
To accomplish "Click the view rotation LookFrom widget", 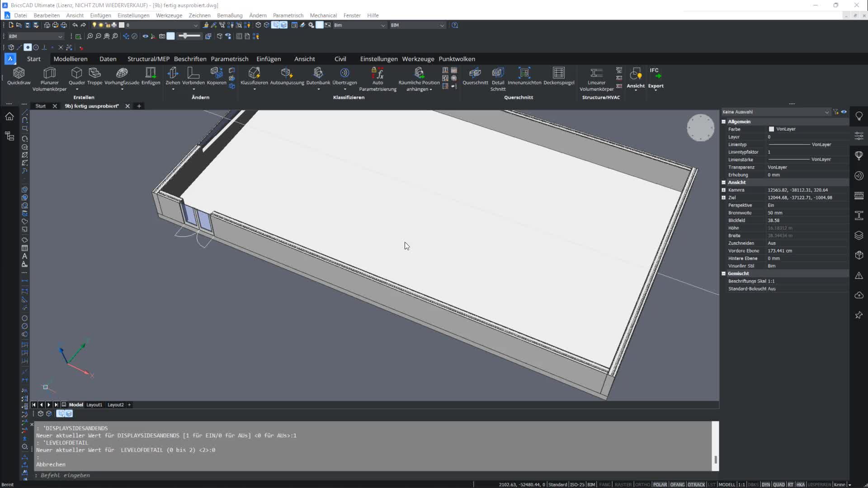I will 700,128.
